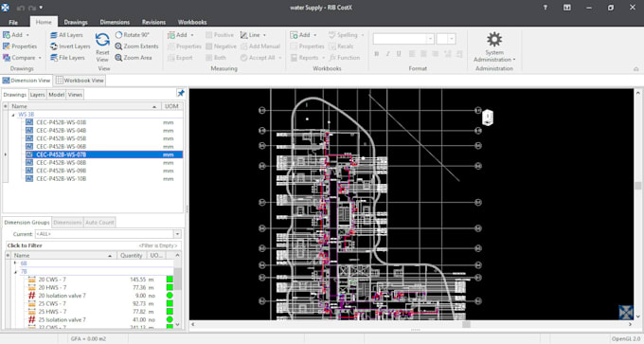
Task: Click green circle of 20 Isolation valve 7
Action: coord(170,296)
